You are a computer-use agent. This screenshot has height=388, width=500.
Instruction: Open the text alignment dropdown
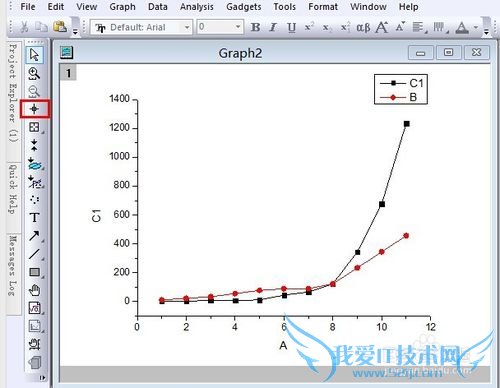pos(419,27)
